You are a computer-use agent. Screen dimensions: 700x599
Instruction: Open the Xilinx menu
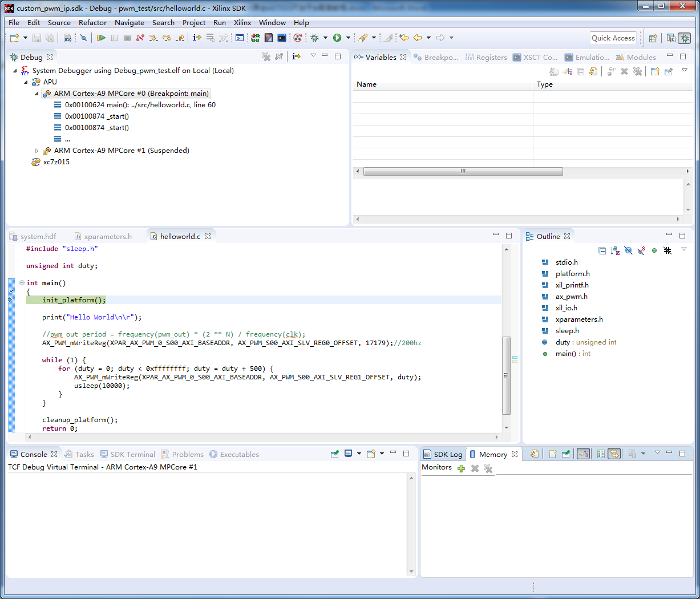242,22
